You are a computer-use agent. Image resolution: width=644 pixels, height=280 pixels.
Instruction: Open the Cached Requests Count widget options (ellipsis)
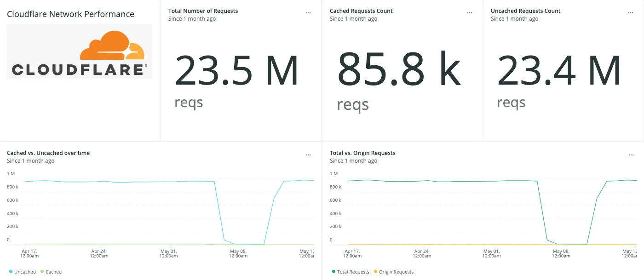(469, 12)
